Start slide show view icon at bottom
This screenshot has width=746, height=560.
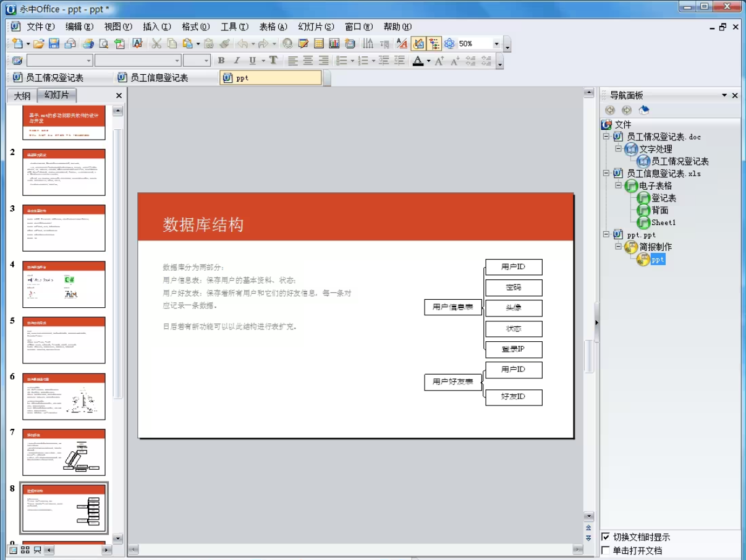pos(37,549)
